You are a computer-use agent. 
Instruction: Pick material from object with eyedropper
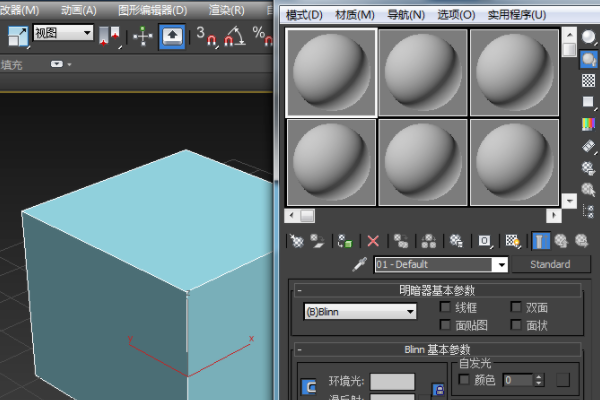[x=360, y=265]
